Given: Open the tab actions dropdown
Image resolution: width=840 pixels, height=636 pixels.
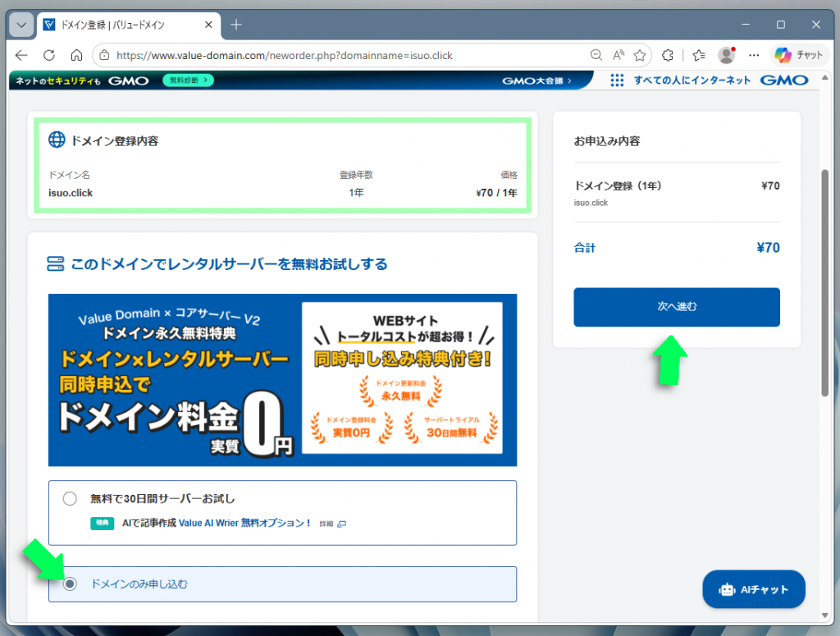Looking at the screenshot, I should [21, 25].
